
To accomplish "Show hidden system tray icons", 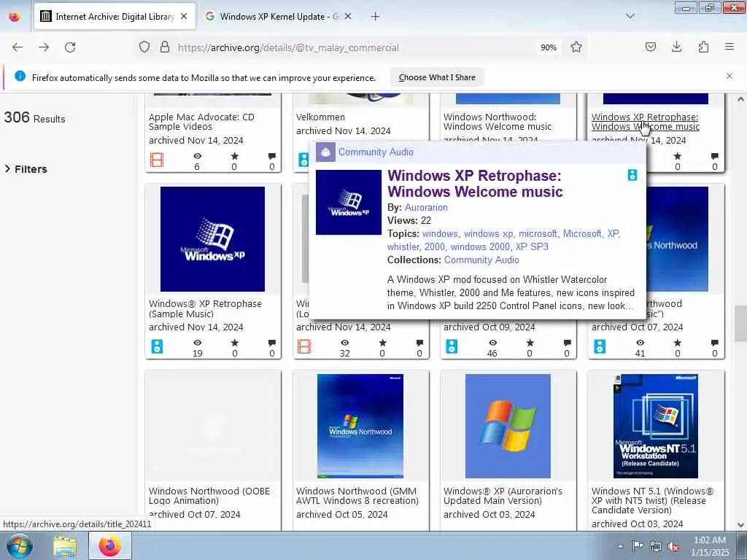I will 620,546.
